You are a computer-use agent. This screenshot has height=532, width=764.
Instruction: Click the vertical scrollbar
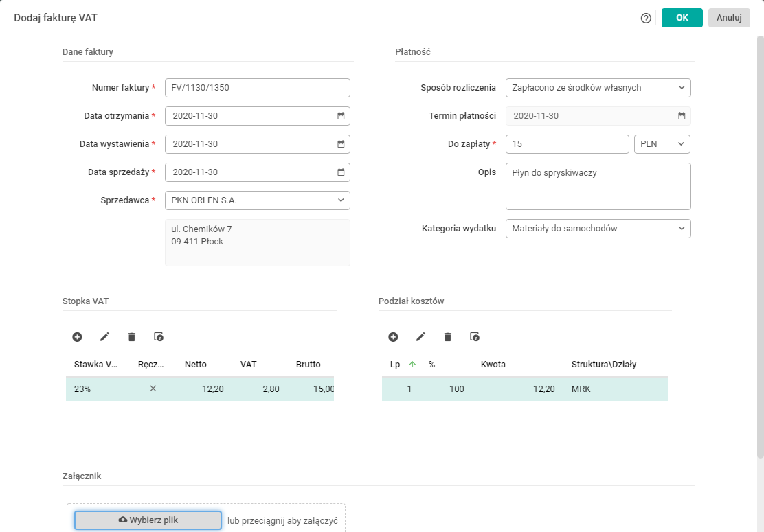click(760, 246)
